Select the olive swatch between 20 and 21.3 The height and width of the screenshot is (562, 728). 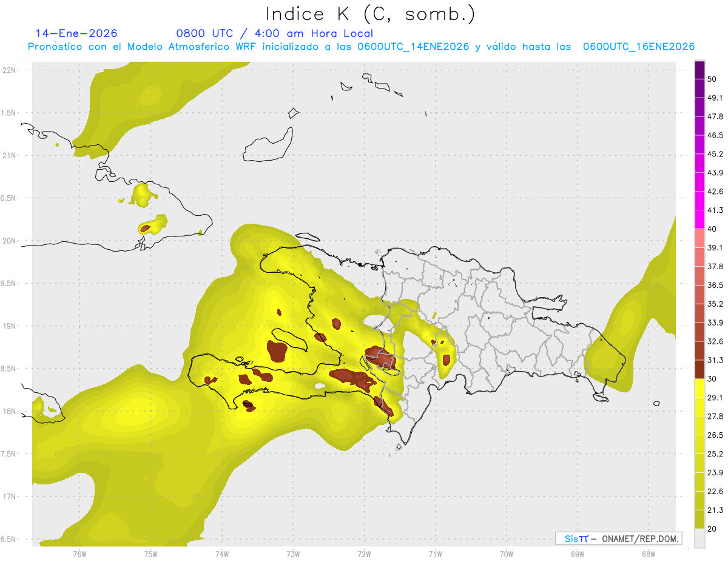click(x=699, y=519)
